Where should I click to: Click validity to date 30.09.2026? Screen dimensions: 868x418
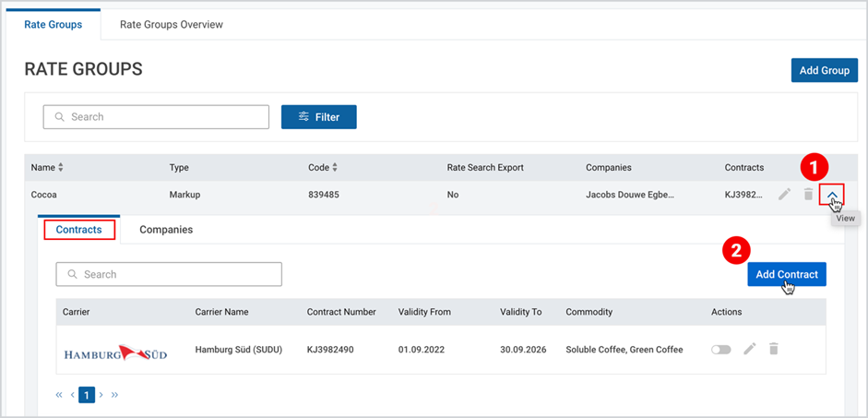tap(523, 350)
